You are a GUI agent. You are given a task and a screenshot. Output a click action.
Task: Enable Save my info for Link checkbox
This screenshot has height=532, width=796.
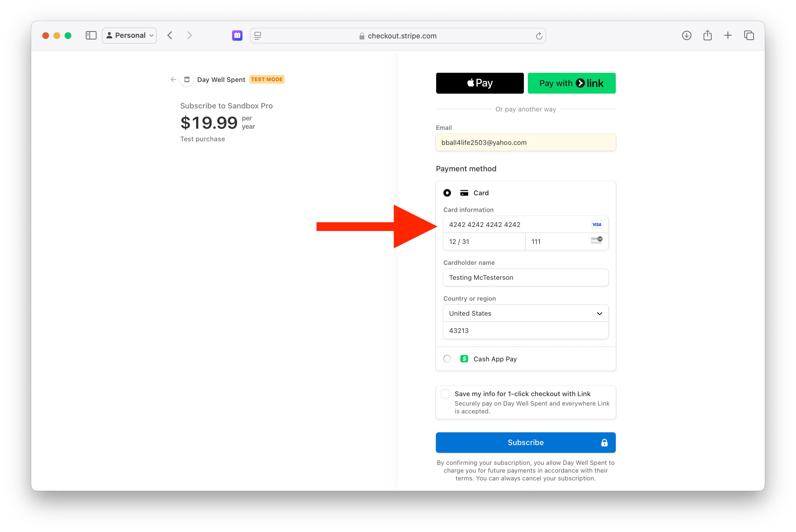click(445, 393)
